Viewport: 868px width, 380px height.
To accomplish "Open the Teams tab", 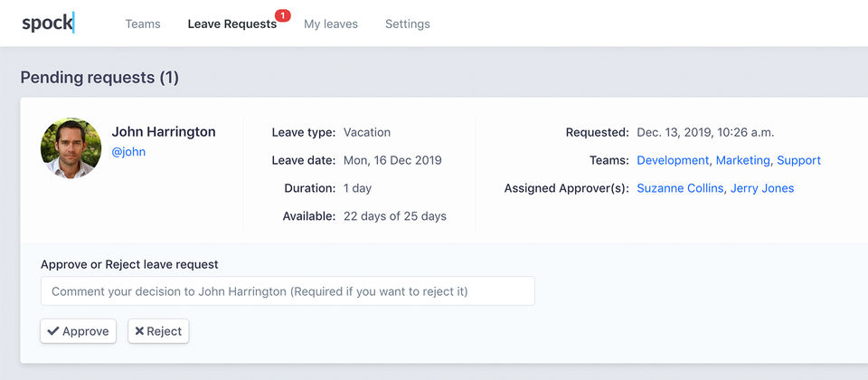I will pyautogui.click(x=143, y=24).
